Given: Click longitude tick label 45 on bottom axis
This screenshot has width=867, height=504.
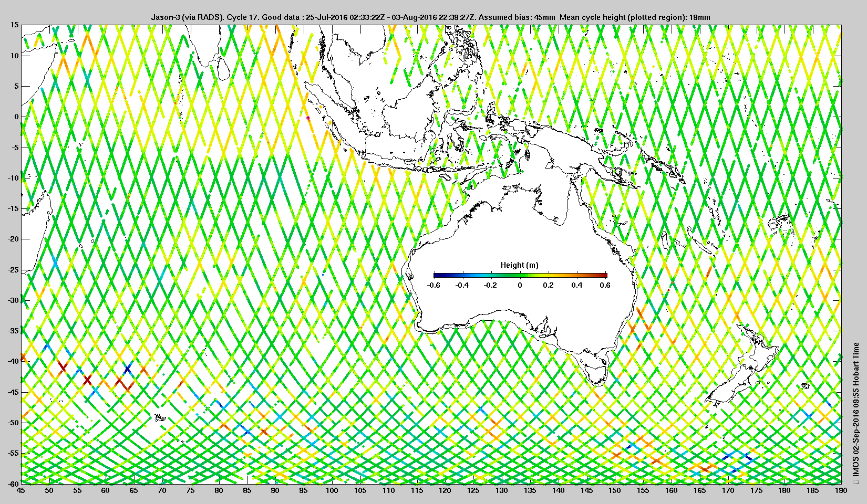Looking at the screenshot, I should click(x=21, y=490).
